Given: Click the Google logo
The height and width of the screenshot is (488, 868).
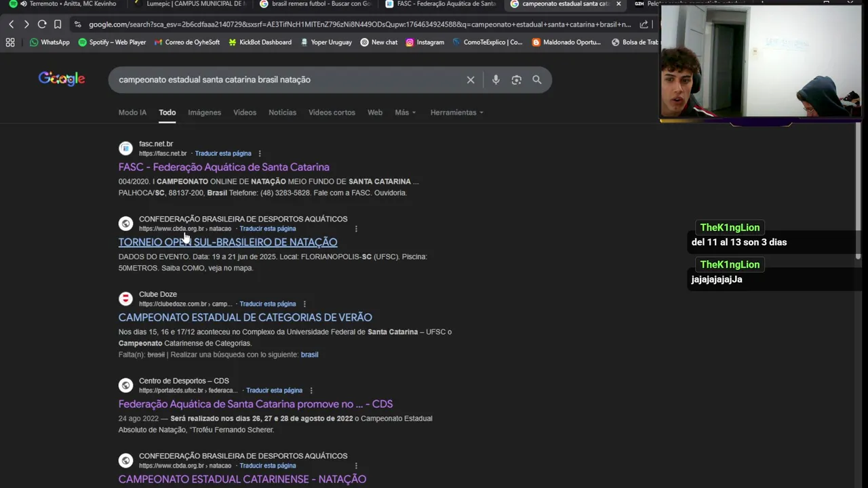Looking at the screenshot, I should 62,79.
